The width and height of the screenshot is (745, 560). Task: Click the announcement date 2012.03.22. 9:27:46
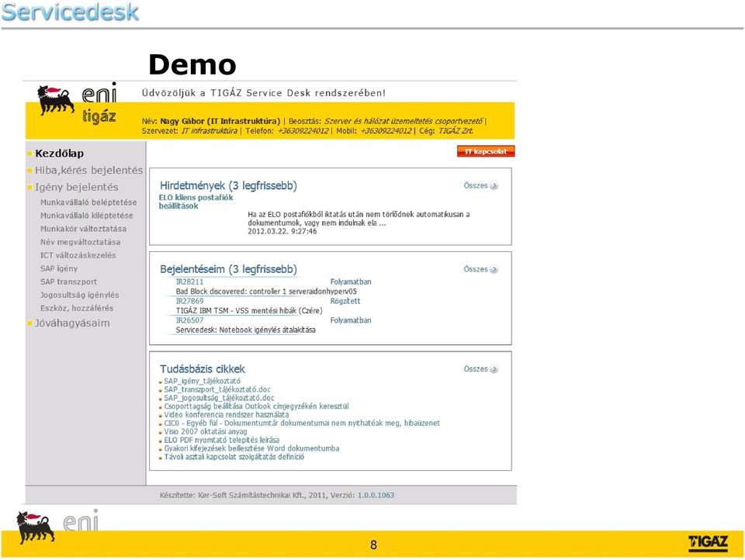(x=282, y=231)
